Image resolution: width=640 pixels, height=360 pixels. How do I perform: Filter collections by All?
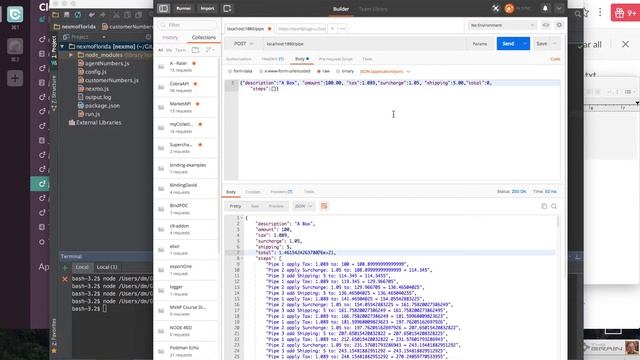click(160, 50)
